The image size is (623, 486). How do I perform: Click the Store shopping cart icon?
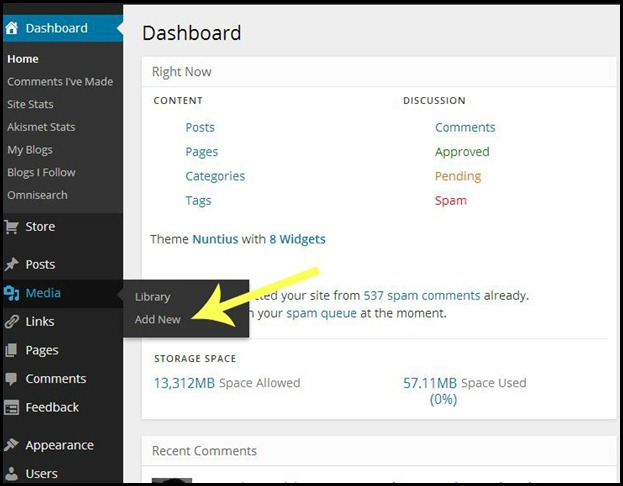point(12,227)
